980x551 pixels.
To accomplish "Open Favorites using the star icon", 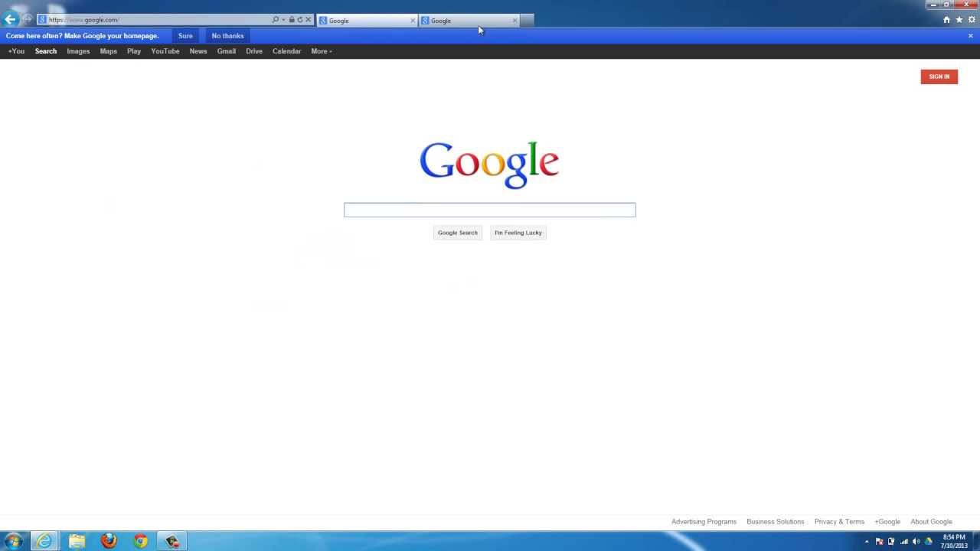I will pyautogui.click(x=959, y=20).
